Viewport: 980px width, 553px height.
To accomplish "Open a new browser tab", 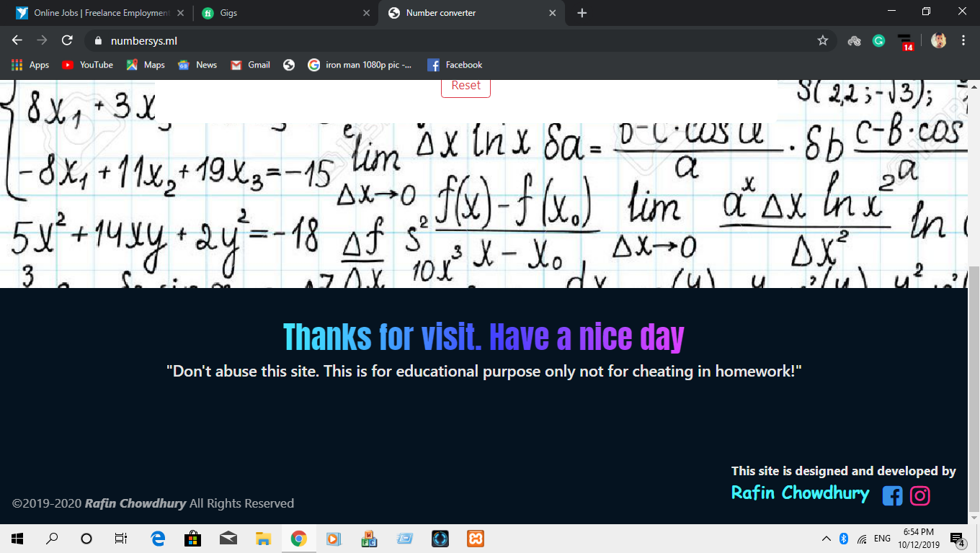I will click(x=582, y=13).
